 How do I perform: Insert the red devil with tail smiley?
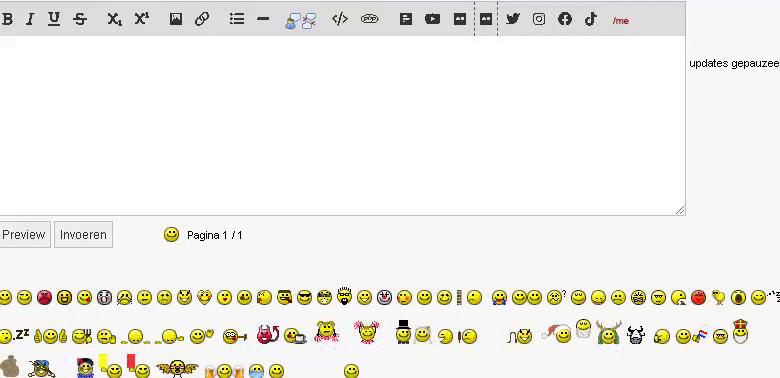268,335
